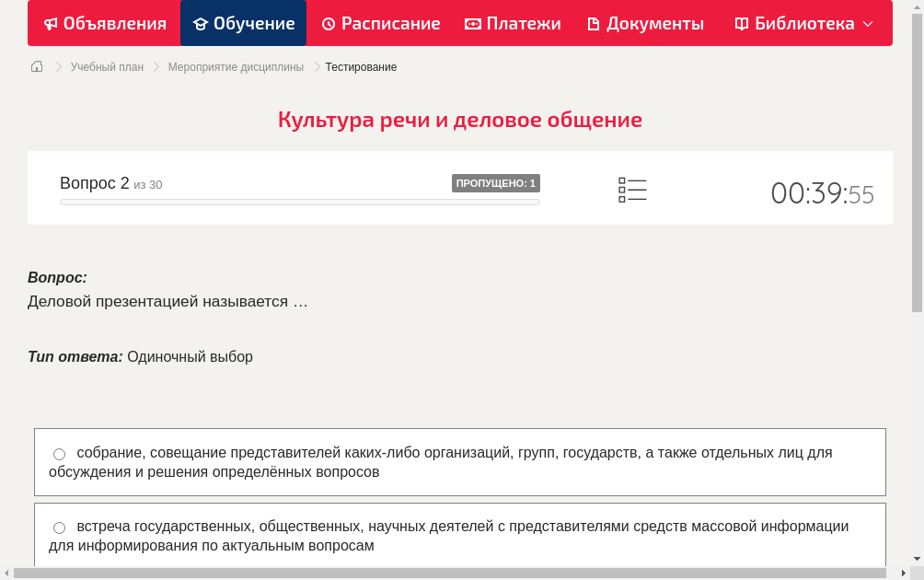Click the document icon beside Документы
Image resolution: width=924 pixels, height=580 pixels.
[x=593, y=23]
